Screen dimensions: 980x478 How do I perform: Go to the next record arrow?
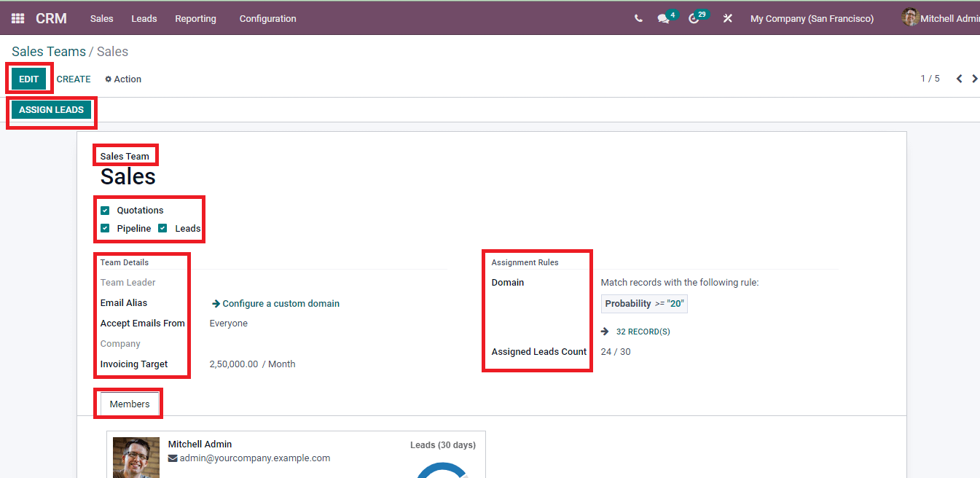(974, 79)
